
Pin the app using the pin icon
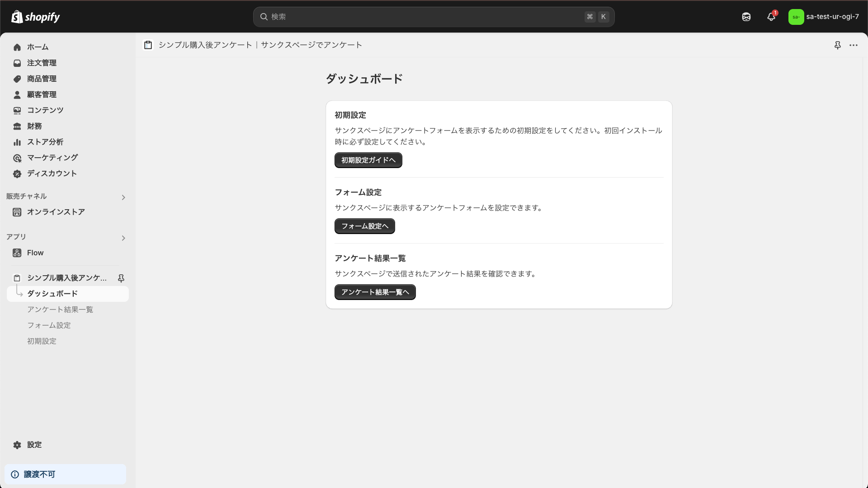[x=838, y=45]
